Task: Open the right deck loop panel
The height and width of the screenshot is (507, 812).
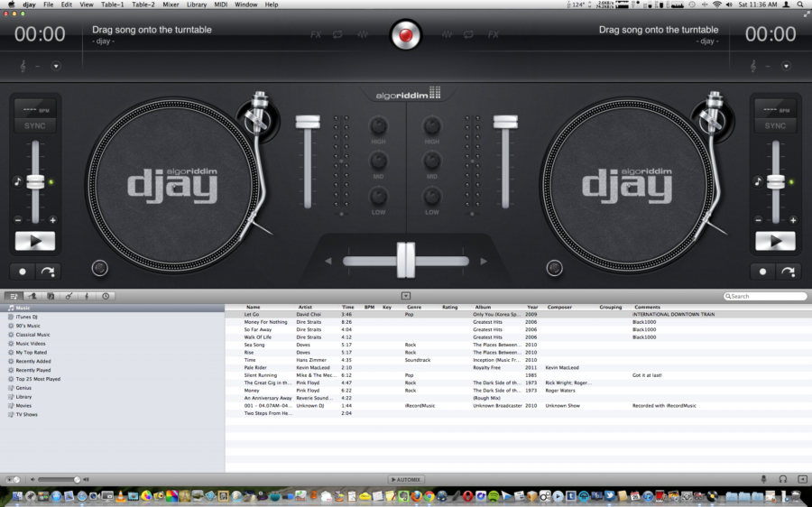Action: 468,34
